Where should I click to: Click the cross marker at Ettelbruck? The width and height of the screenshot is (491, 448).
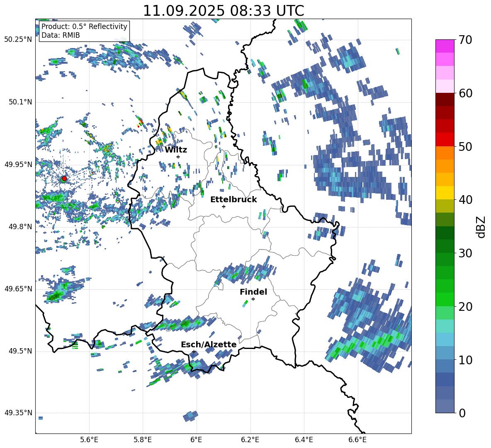(224, 206)
